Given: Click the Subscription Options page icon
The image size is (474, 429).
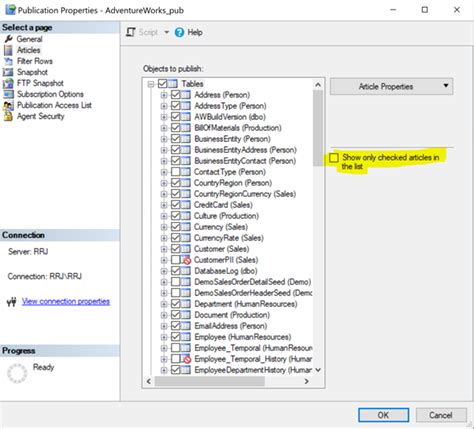Looking at the screenshot, I should click(8, 94).
